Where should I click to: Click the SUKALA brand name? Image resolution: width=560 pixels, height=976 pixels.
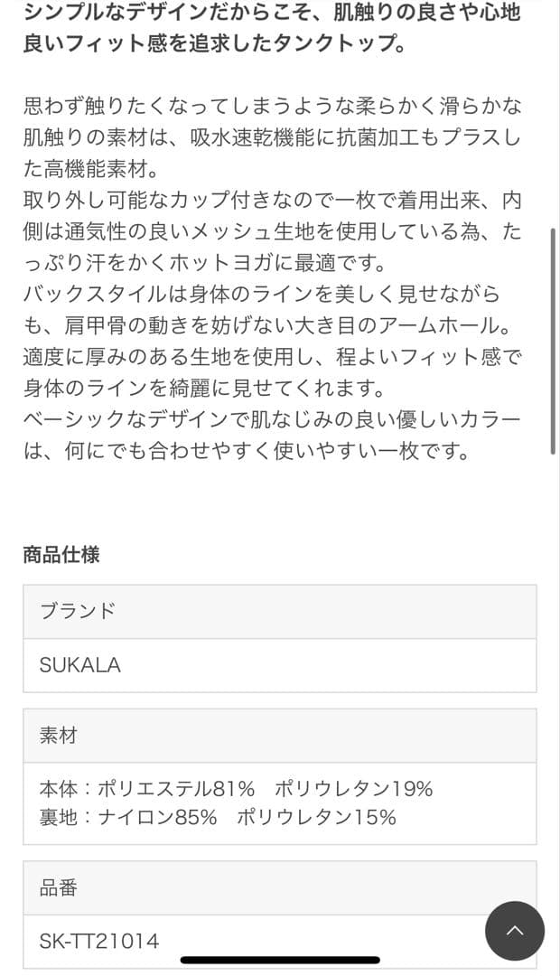pos(80,665)
